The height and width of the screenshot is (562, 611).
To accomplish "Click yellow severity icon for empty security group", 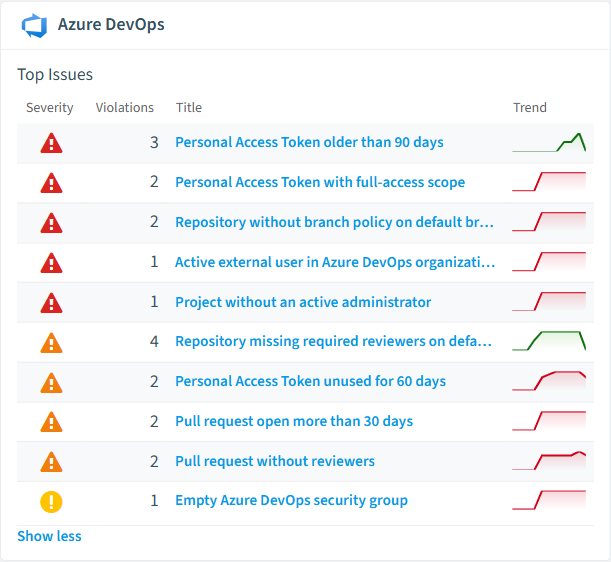I will [51, 502].
